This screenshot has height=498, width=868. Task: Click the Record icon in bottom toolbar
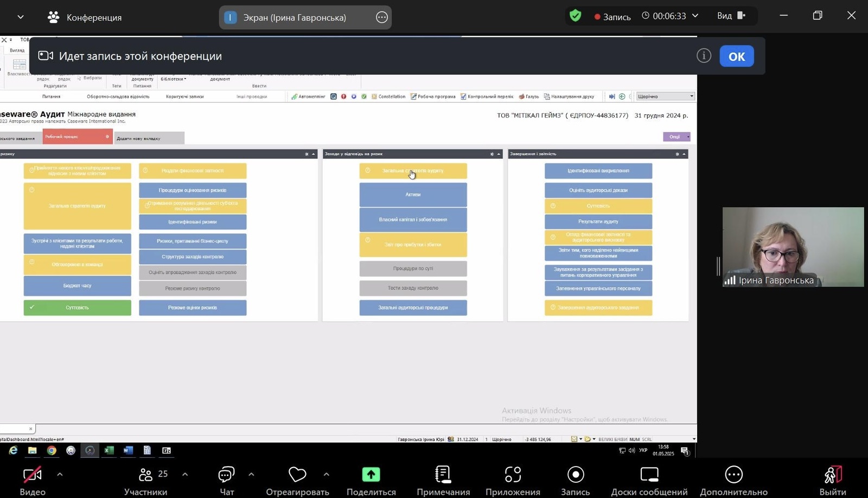(x=575, y=475)
